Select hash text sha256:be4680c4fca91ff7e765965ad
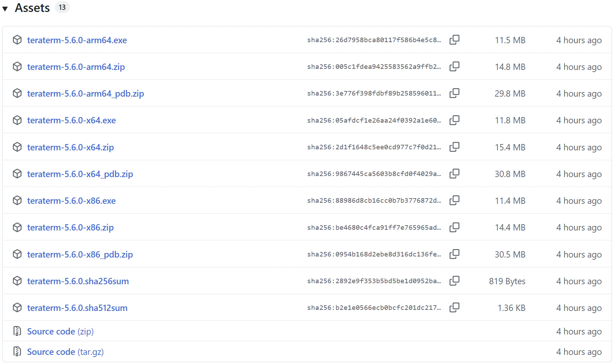Image resolution: width=613 pixels, height=364 pixels. [374, 228]
